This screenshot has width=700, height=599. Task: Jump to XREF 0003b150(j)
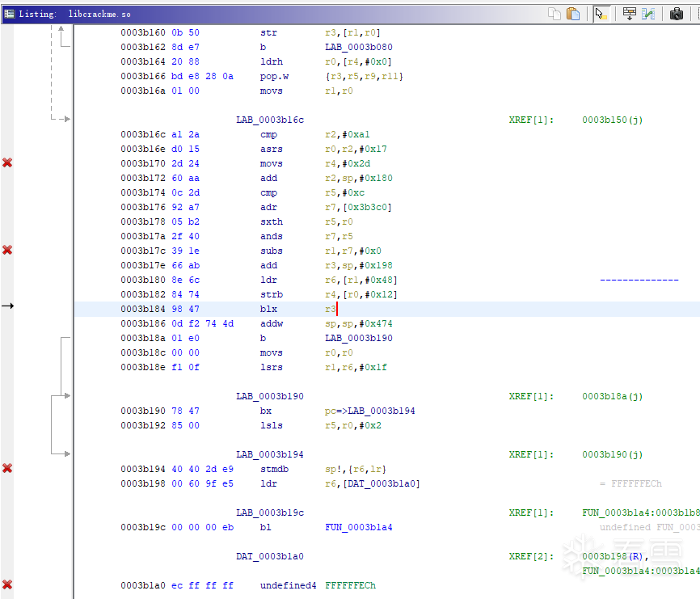click(612, 120)
